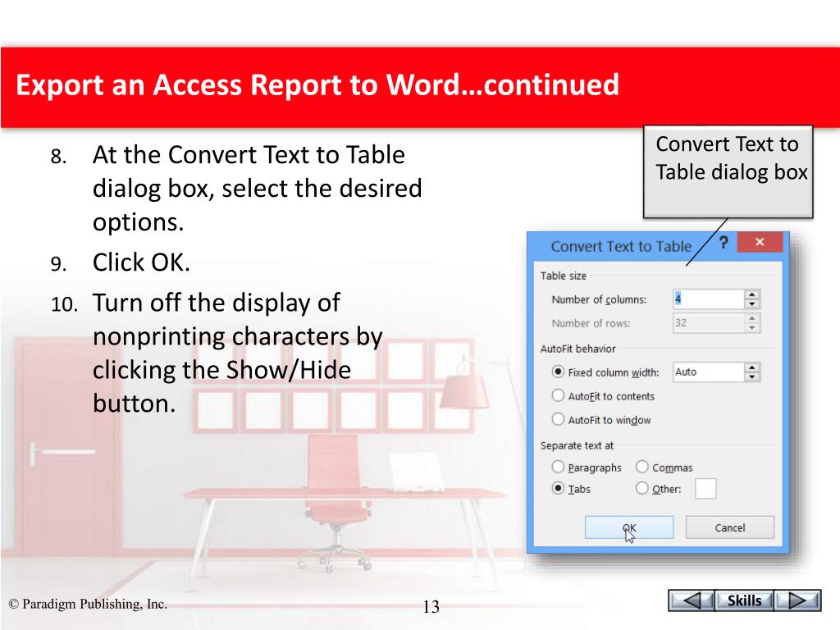The height and width of the screenshot is (630, 840).
Task: Go to next slide with right arrow
Action: tap(798, 600)
